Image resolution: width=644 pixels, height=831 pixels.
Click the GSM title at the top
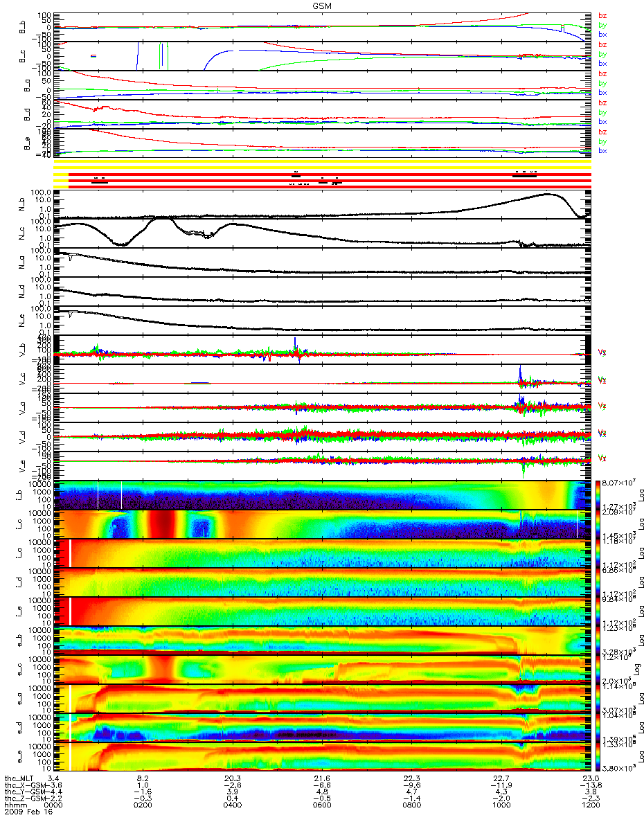pyautogui.click(x=322, y=5)
